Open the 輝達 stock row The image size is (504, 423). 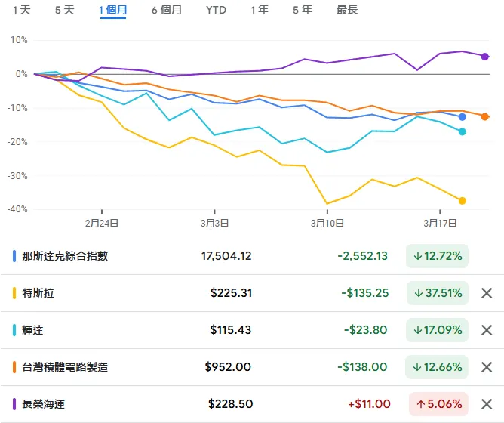252,330
